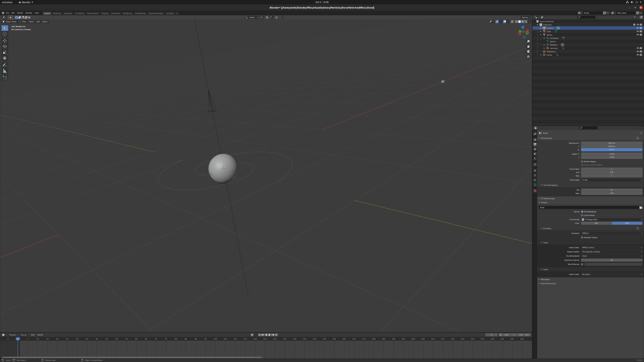Open the Object Constraints properties tab

click(535, 180)
